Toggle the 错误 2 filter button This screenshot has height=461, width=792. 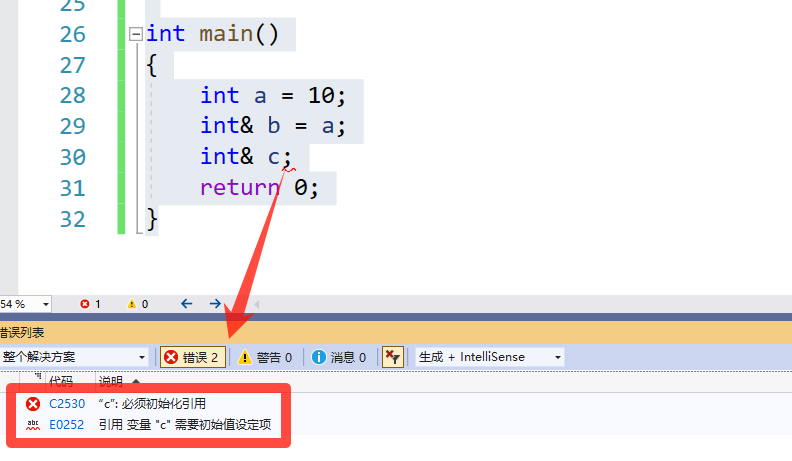point(192,357)
